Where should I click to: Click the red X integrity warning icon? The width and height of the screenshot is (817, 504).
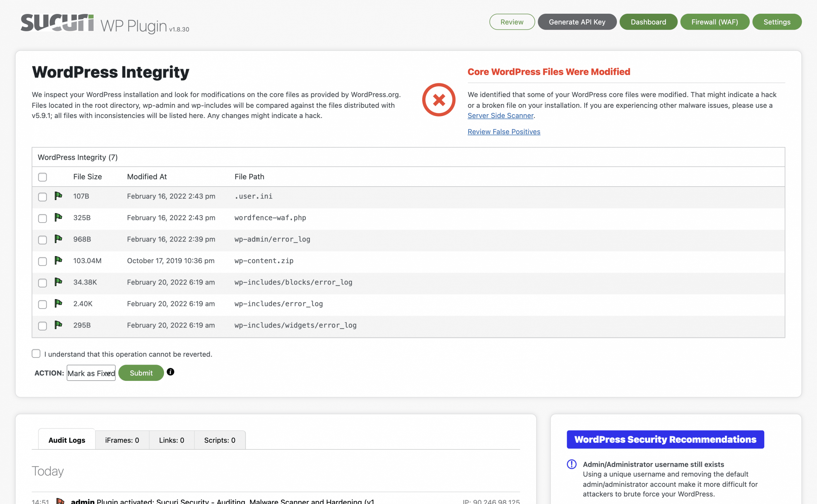(439, 100)
